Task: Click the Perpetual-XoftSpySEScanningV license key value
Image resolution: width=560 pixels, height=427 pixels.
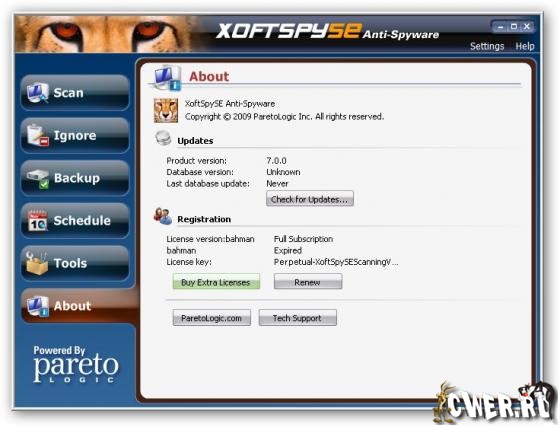Action: [x=336, y=262]
